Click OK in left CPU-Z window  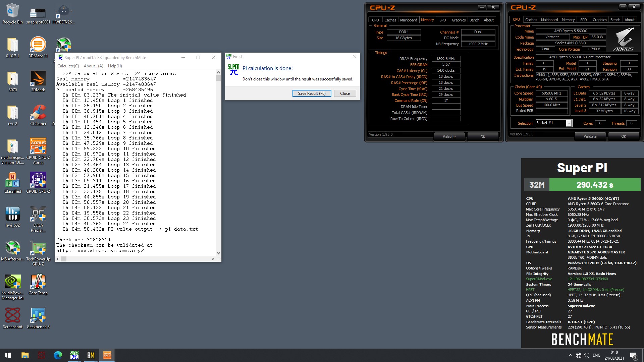point(483,137)
